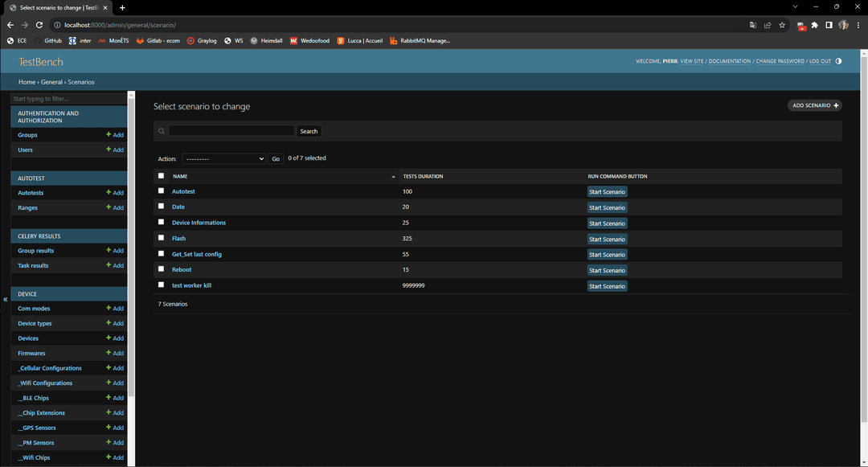Open the browser extensions puzzle icon
Image resolution: width=868 pixels, height=467 pixels.
(x=814, y=25)
